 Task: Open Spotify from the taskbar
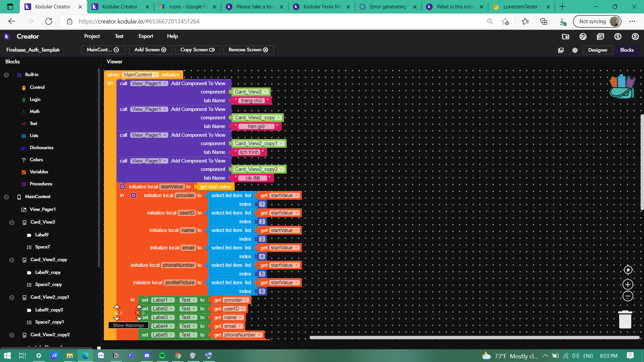coord(162,356)
